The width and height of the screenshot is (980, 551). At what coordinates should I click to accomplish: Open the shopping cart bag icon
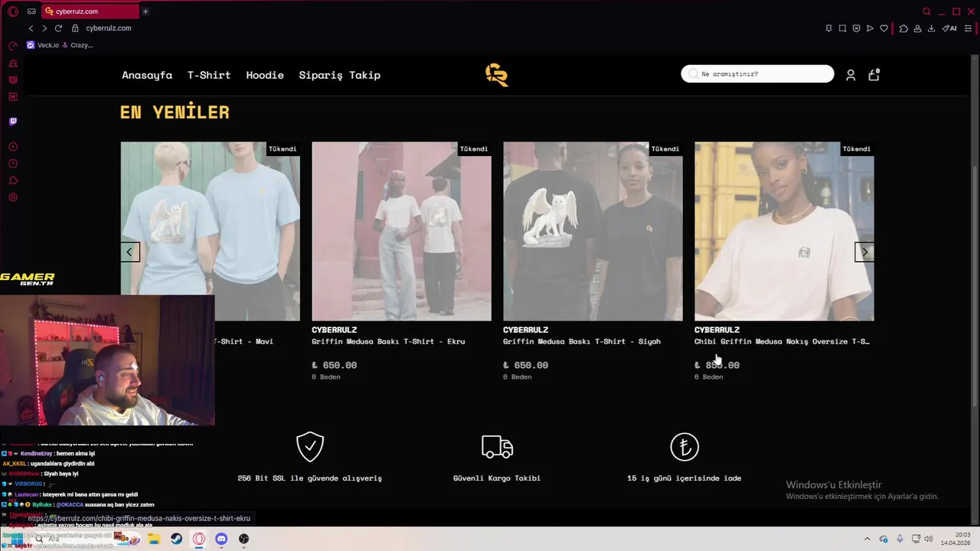pyautogui.click(x=874, y=74)
